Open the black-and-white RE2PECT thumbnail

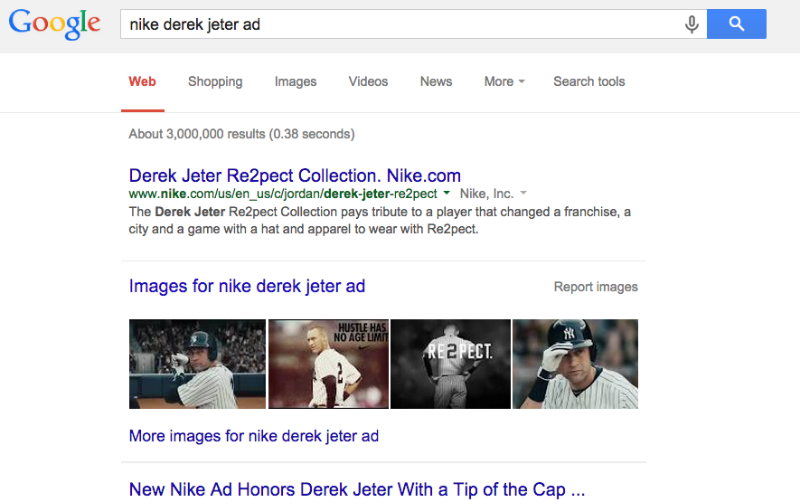click(x=451, y=364)
